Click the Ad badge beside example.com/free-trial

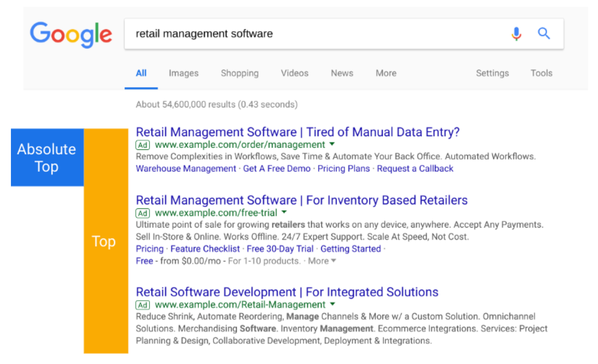[x=142, y=213]
